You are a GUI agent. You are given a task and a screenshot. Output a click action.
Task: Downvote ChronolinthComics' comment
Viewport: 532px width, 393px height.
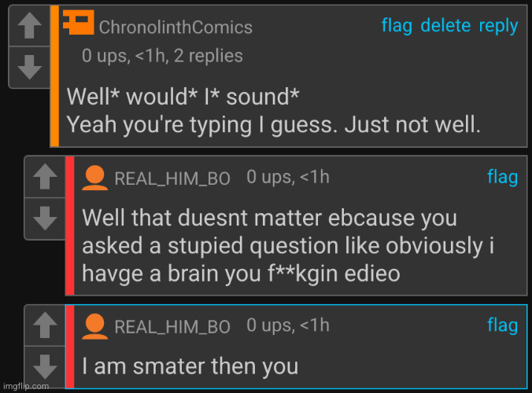pyautogui.click(x=30, y=67)
